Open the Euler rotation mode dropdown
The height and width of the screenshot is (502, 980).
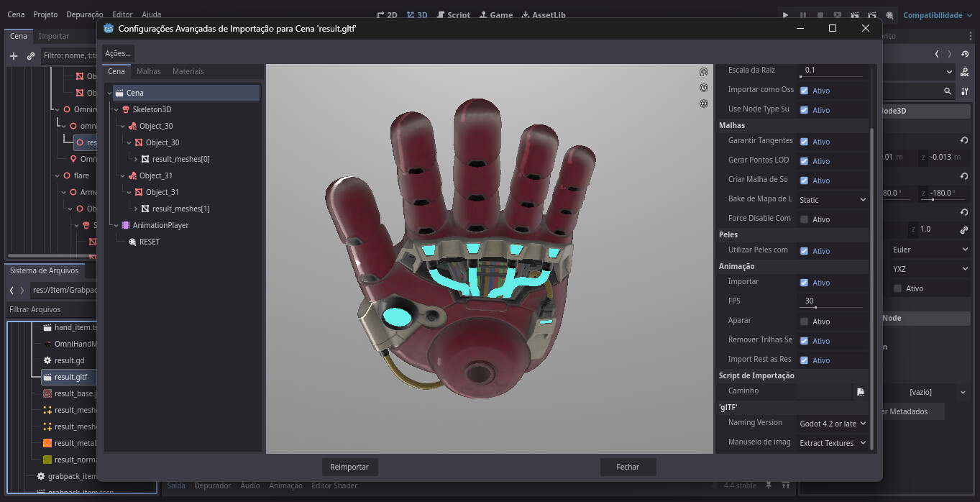pyautogui.click(x=930, y=250)
